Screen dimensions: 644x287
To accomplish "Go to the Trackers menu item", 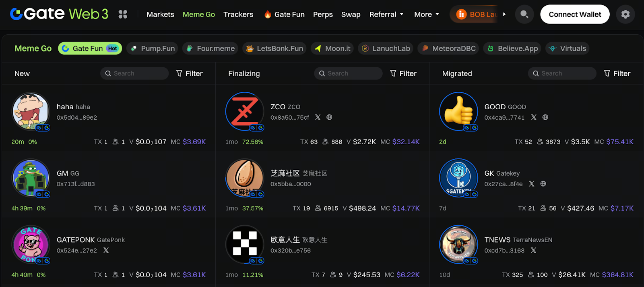I will tap(238, 15).
